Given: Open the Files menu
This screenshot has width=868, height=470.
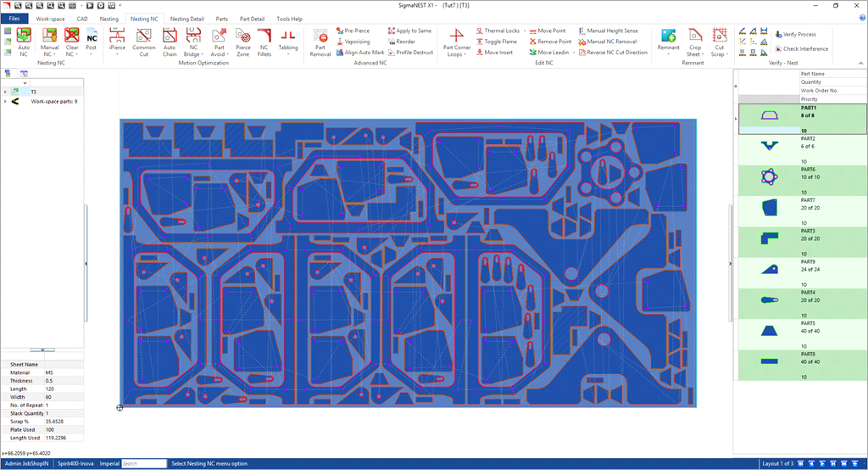Looking at the screenshot, I should 14,19.
